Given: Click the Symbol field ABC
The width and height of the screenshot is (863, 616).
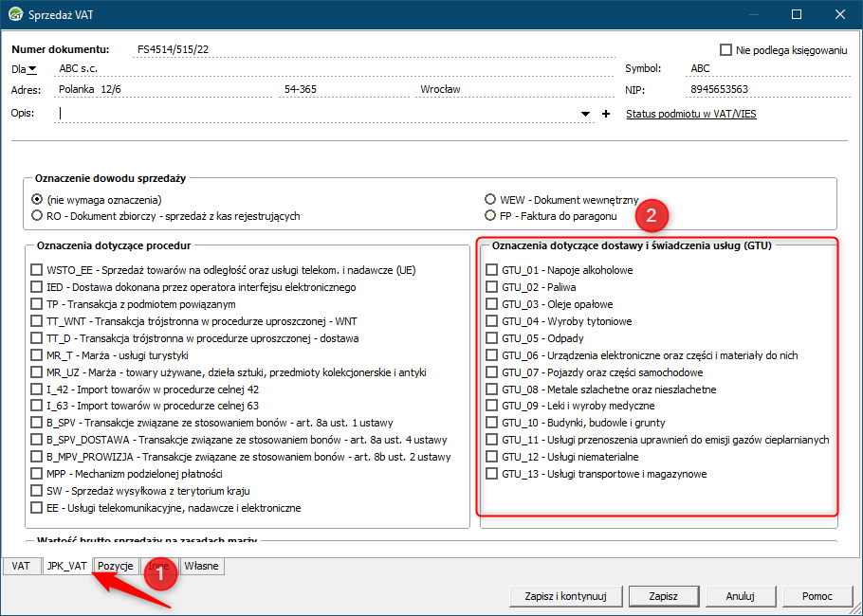Looking at the screenshot, I should [768, 69].
